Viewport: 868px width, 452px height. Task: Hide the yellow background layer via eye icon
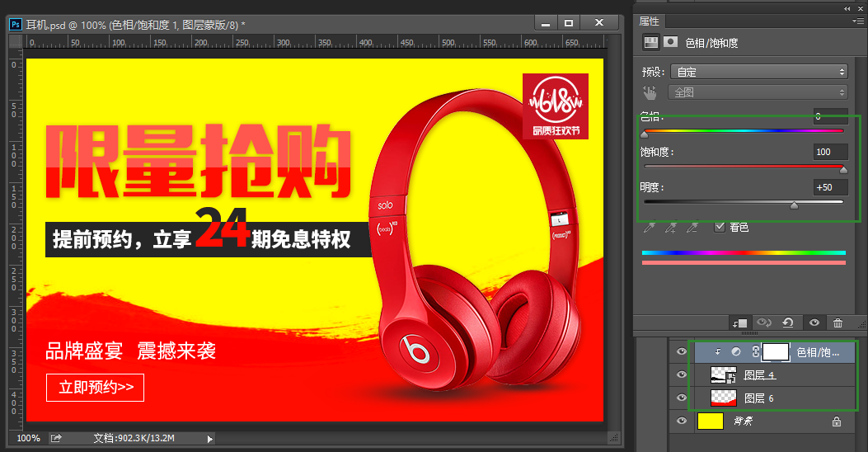pyautogui.click(x=681, y=421)
